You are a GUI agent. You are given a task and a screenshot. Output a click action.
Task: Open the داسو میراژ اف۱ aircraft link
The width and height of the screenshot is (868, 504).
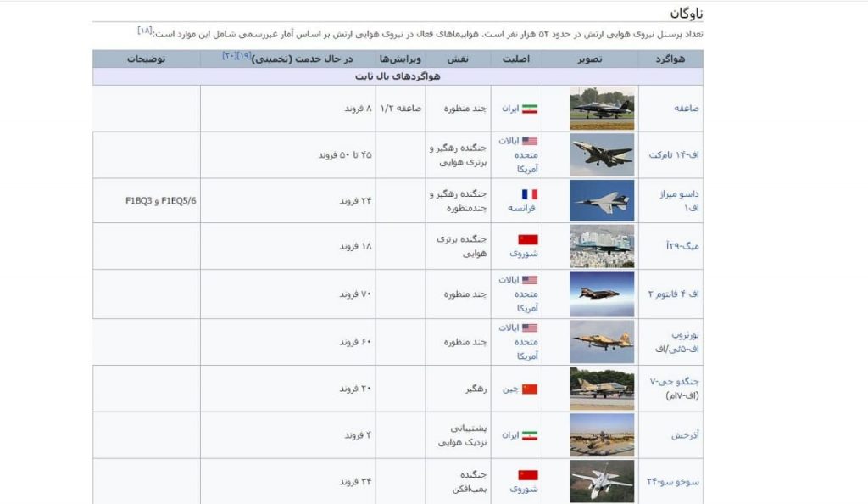(679, 200)
